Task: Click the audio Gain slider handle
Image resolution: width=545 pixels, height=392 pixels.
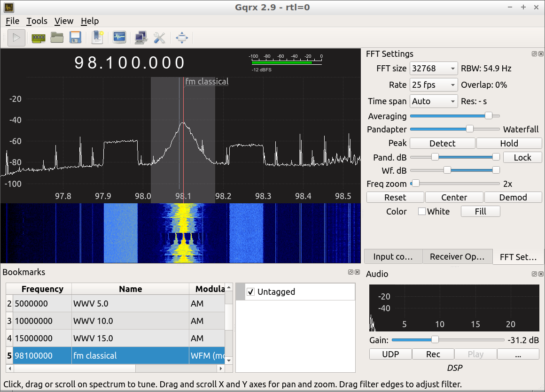Action: pyautogui.click(x=435, y=340)
